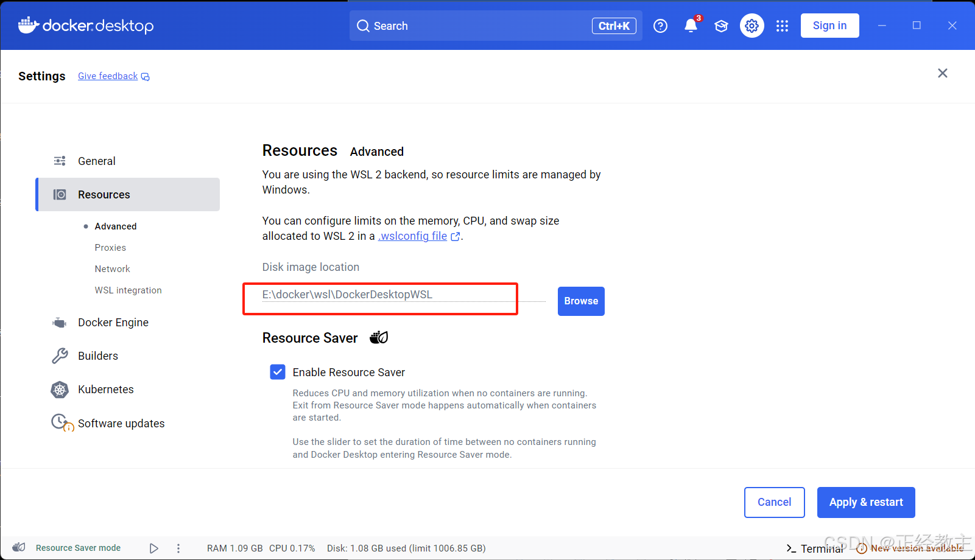975x560 pixels.
Task: Open Proxies under Resources
Action: tap(110, 247)
